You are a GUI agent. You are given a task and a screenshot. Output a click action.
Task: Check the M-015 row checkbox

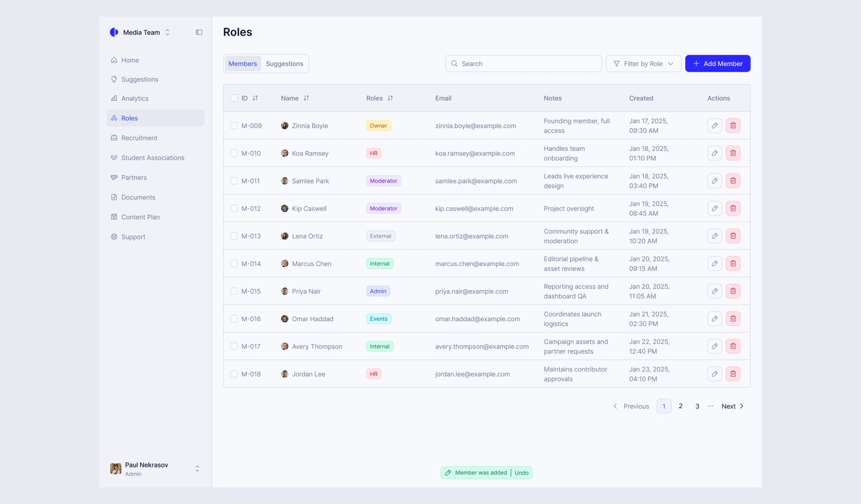234,291
